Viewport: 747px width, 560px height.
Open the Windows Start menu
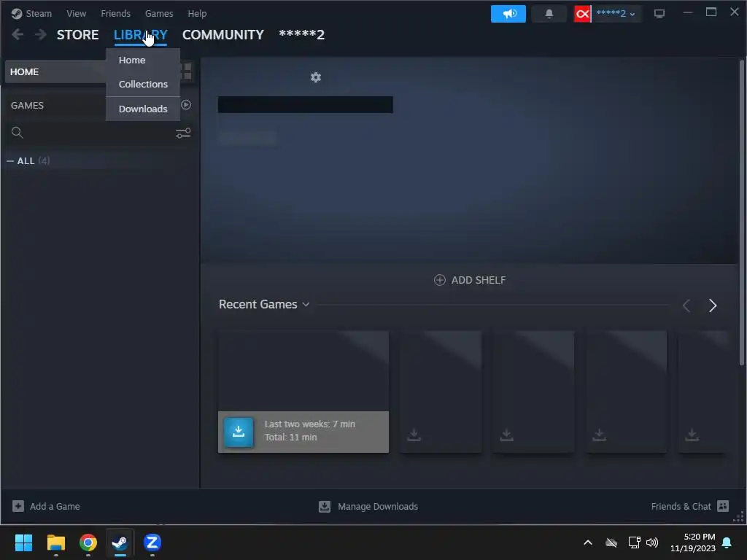tap(23, 542)
